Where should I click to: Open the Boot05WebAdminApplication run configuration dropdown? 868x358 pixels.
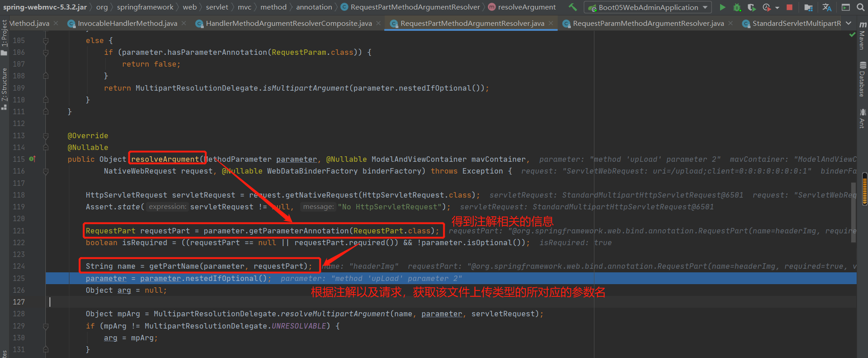[648, 7]
